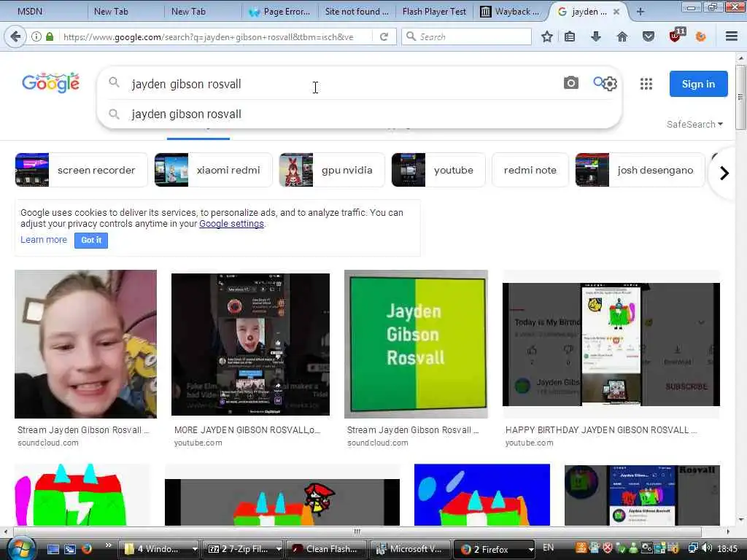Expand quick launch overflow chevron
Viewport: 747px width, 560px height.
108,545
